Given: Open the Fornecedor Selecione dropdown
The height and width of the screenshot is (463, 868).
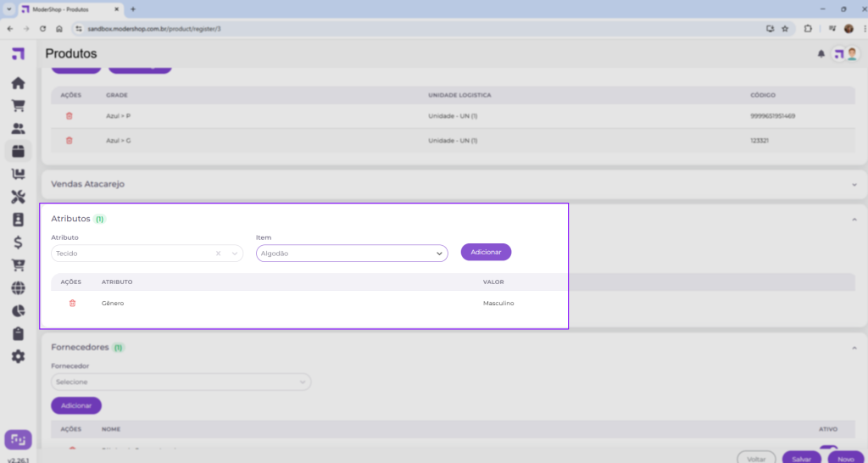Looking at the screenshot, I should (181, 382).
